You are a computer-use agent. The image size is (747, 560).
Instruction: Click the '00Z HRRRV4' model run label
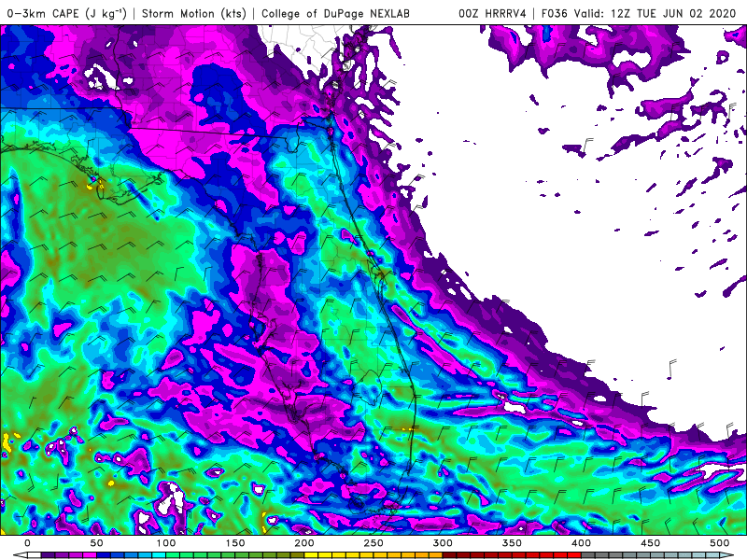492,14
